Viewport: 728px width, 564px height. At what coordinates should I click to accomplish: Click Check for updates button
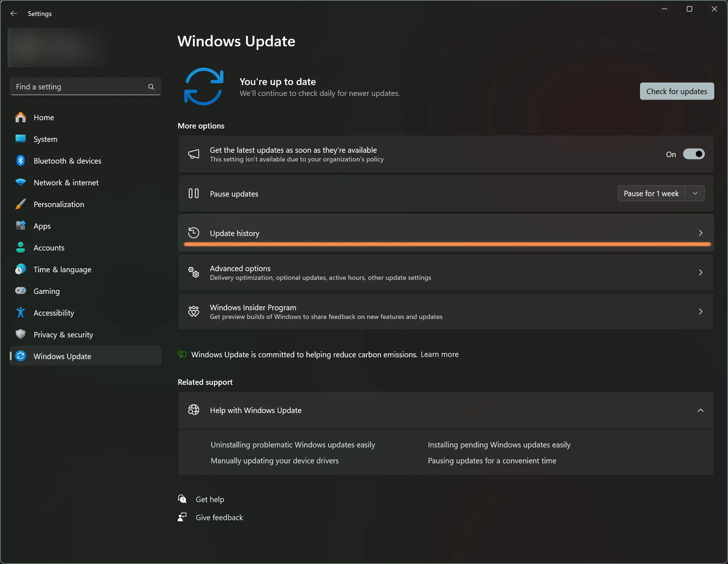click(677, 91)
